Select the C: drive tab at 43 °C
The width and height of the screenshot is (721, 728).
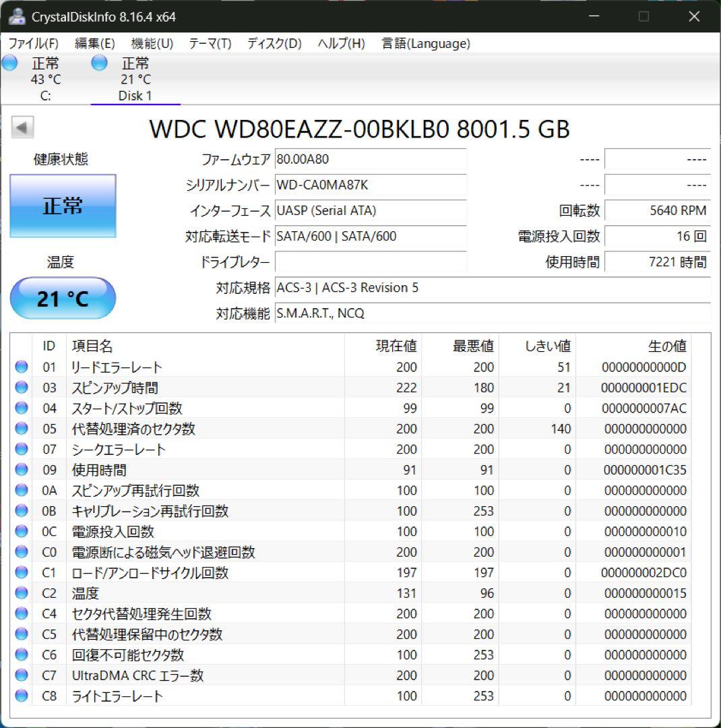pos(46,80)
